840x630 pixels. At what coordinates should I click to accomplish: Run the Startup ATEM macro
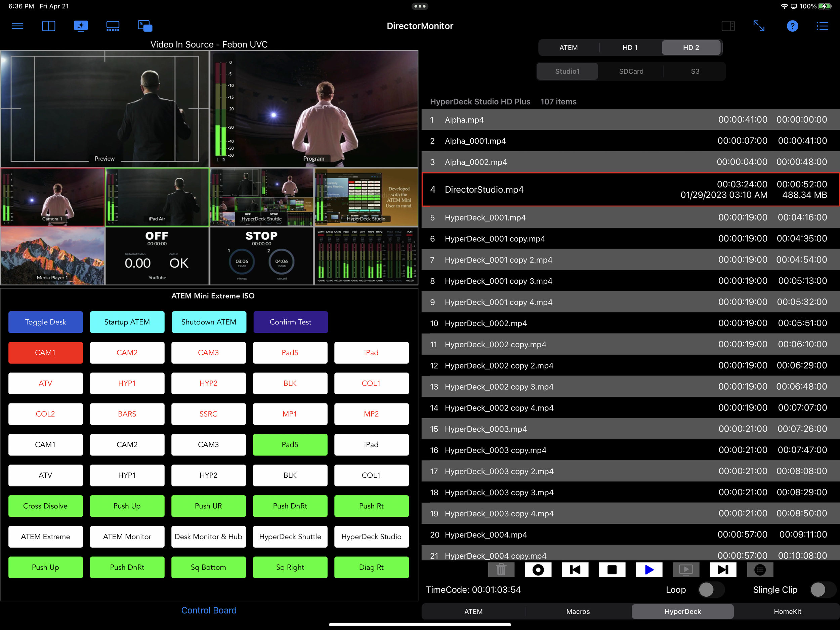(127, 322)
